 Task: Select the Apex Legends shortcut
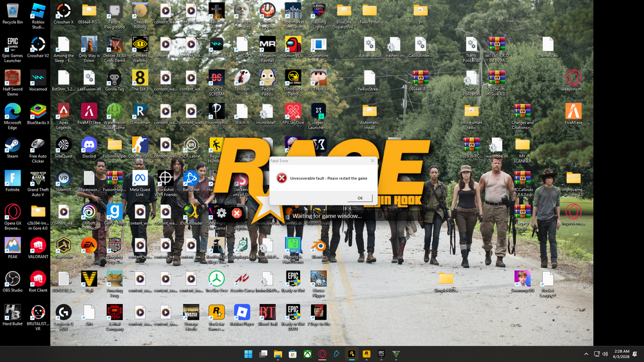click(x=64, y=117)
